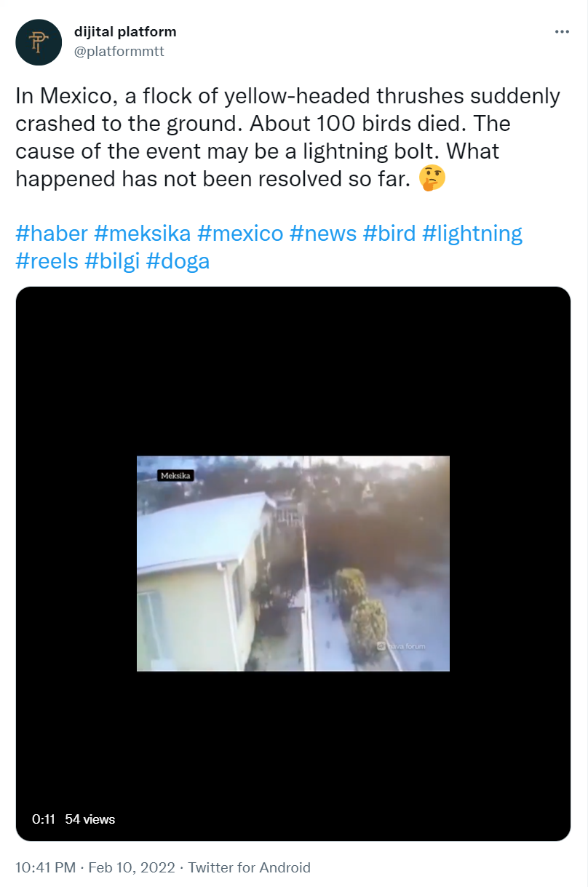The image size is (588, 887).
Task: Click the thinking face emoji in tweet
Action: (x=432, y=179)
